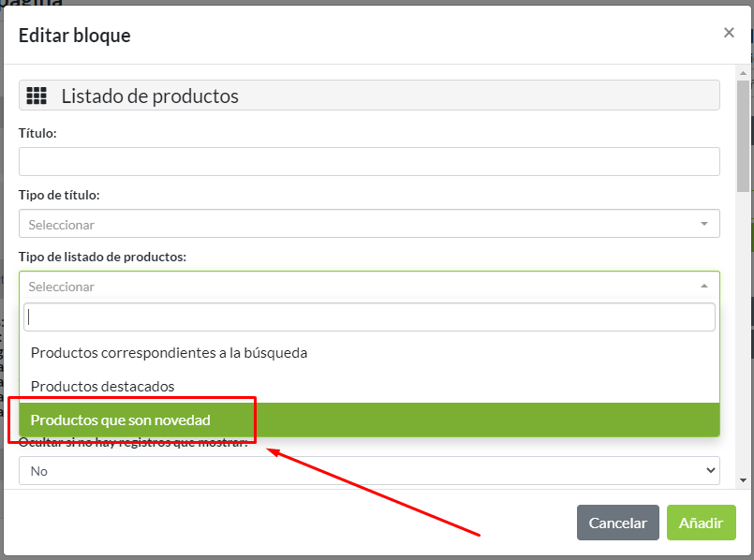This screenshot has height=560, width=754.
Task: Click inside the "Título" text field
Action: [369, 161]
